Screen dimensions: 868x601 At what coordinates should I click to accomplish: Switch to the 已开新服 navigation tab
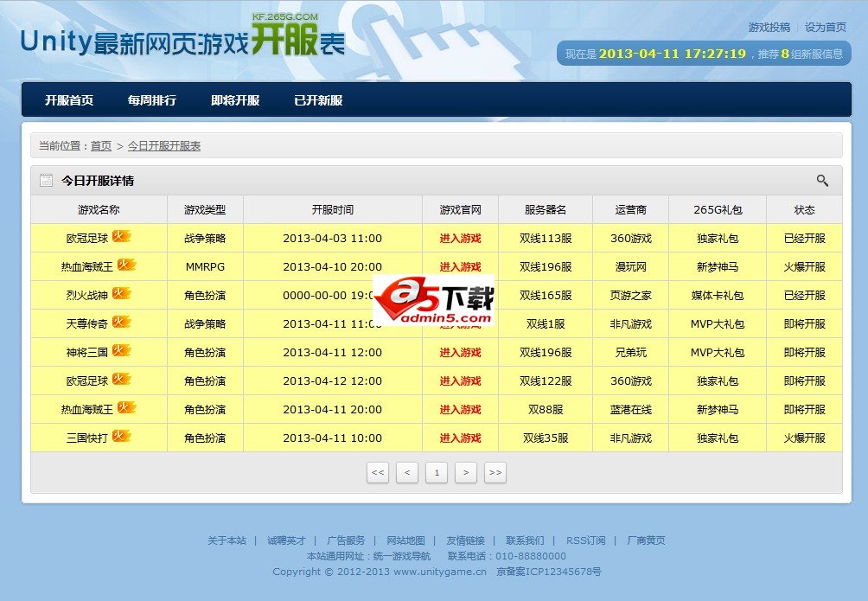pos(318,100)
